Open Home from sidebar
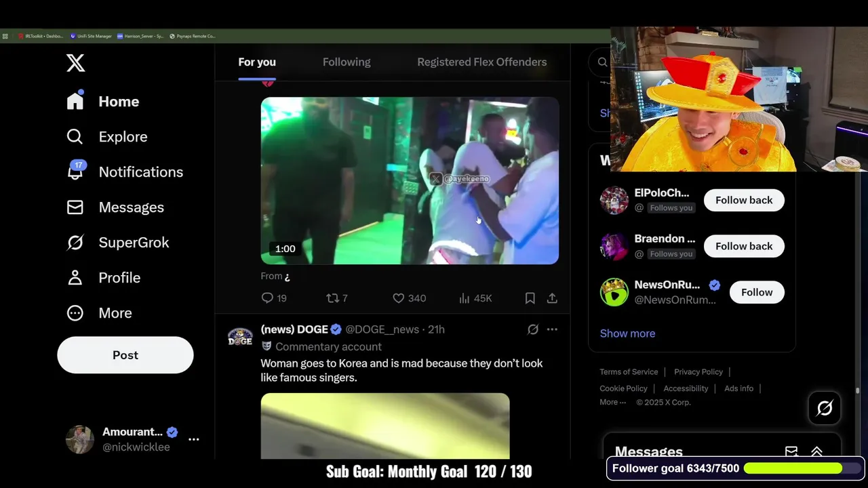 pyautogui.click(x=103, y=101)
